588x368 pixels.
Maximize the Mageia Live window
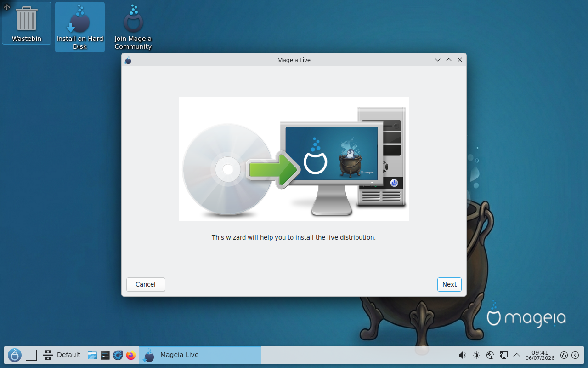click(x=449, y=60)
